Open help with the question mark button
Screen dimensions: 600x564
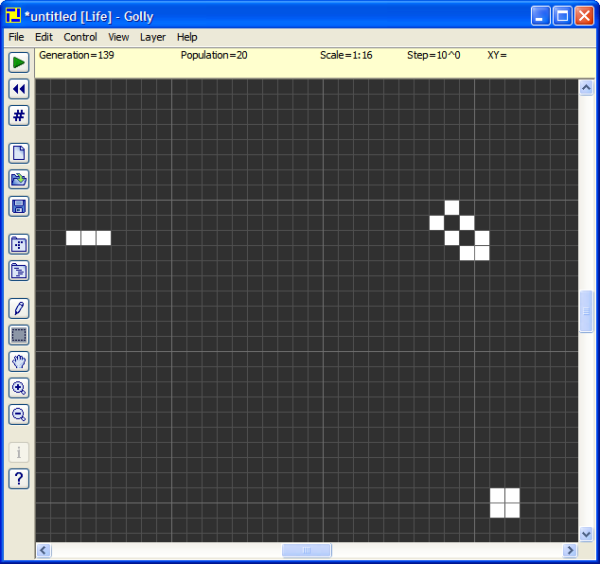(x=19, y=478)
